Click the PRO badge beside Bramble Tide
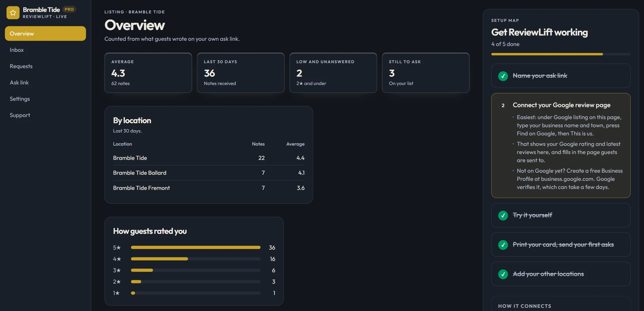644x311 pixels. pos(69,9)
